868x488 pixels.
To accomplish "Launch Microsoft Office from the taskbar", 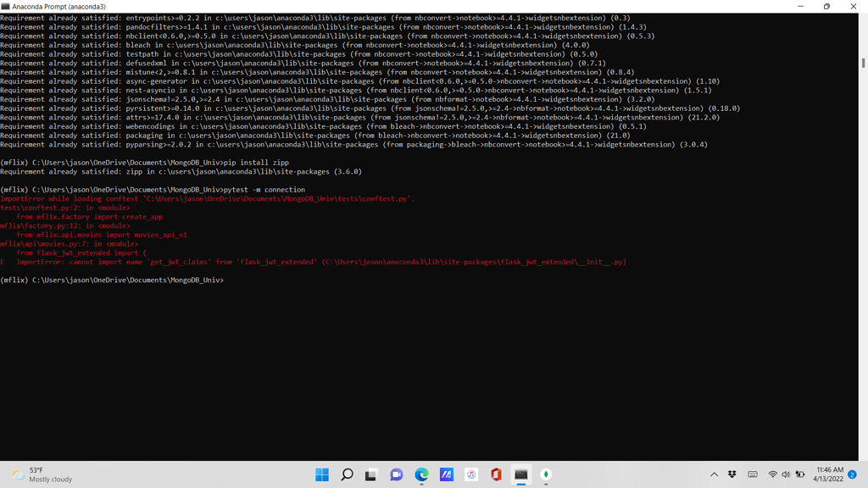I will point(495,474).
